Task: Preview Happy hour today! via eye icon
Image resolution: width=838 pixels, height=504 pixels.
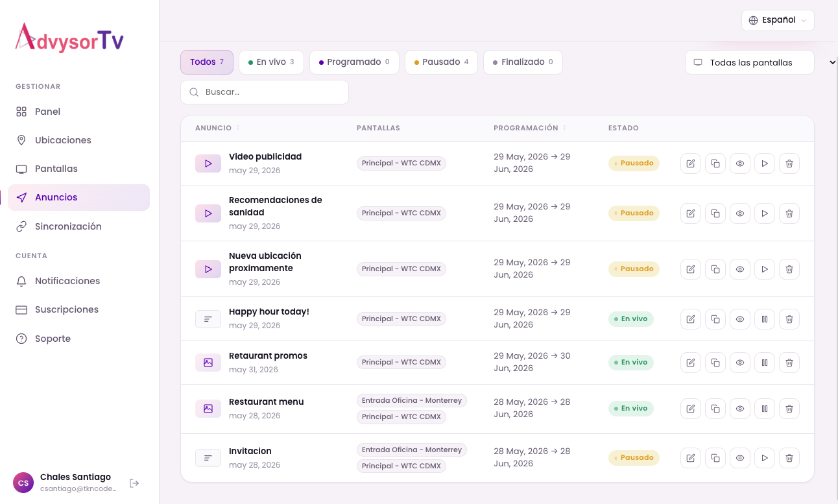Action: tap(740, 319)
